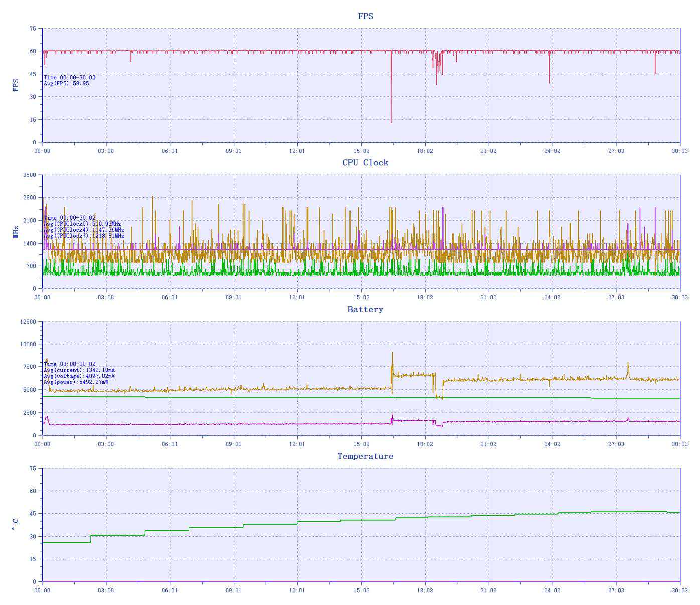Image resolution: width=700 pixels, height=605 pixels.
Task: Select the Avg(FPS):59.95 annotation
Action: (66, 84)
